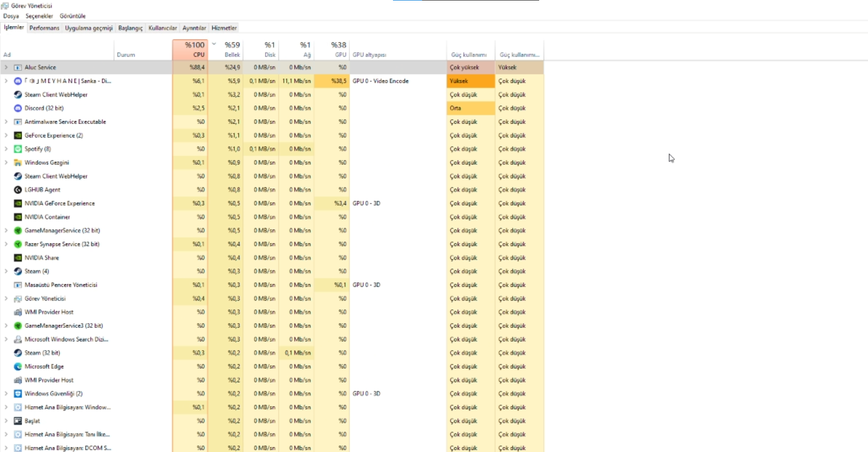868x452 pixels.
Task: Switch to the Başlangıç tab
Action: click(131, 28)
